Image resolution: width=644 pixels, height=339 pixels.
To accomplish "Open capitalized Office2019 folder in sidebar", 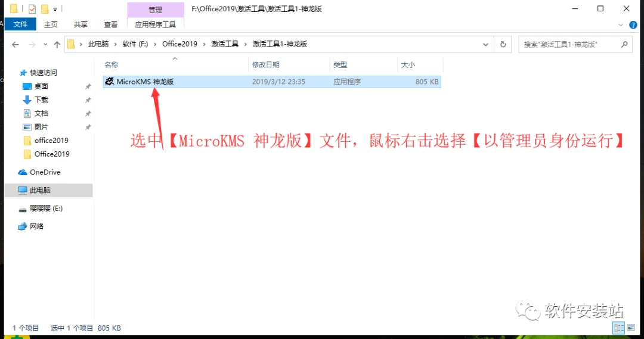I will [x=52, y=154].
